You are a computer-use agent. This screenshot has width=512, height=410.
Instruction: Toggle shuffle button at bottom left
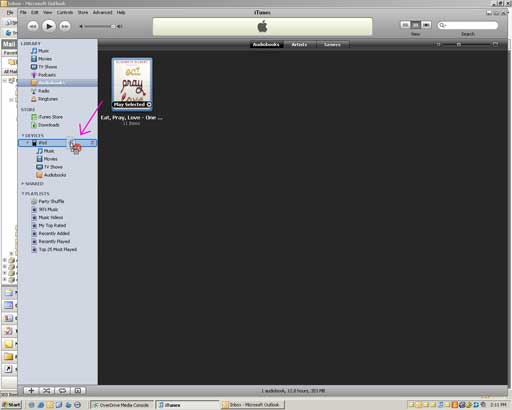(x=47, y=390)
